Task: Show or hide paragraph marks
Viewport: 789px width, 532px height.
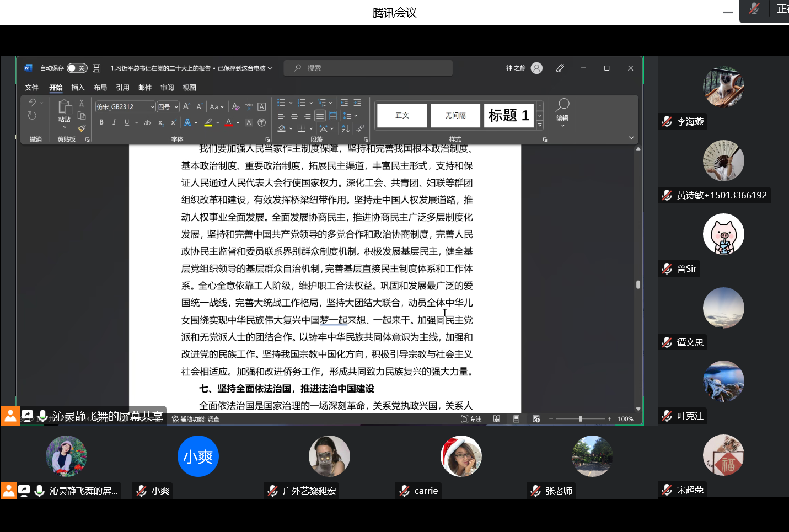Action: click(360, 128)
